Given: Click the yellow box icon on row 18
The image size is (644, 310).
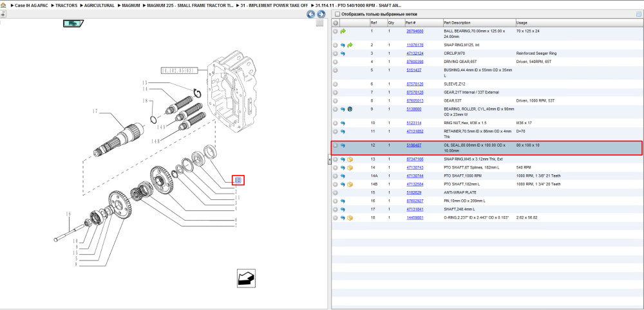Looking at the screenshot, I should pyautogui.click(x=350, y=218).
